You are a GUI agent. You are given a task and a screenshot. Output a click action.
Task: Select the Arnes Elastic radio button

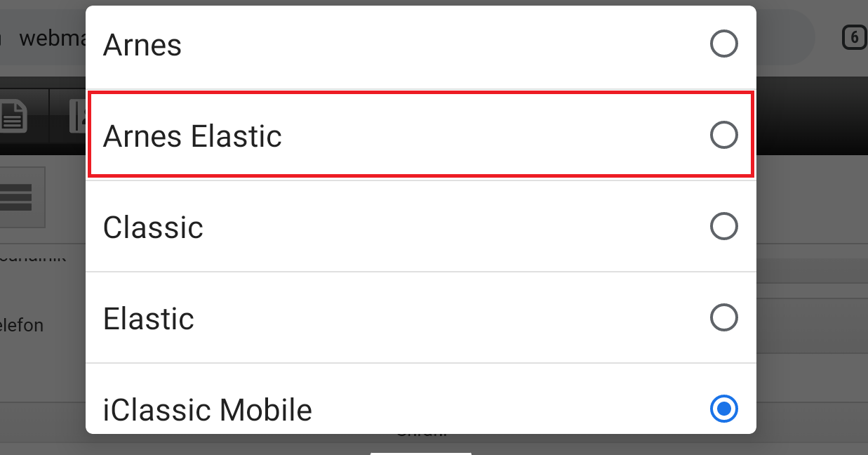click(x=723, y=135)
